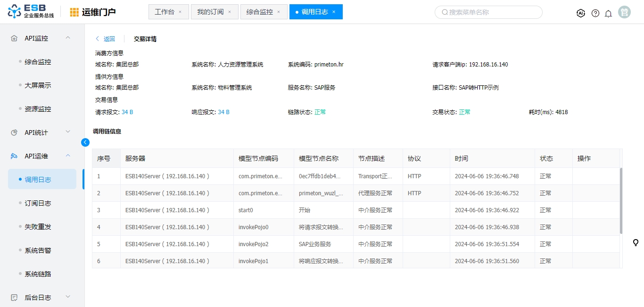The height and width of the screenshot is (307, 644).
Task: Click the AI assistant icon in header
Action: [x=581, y=13]
